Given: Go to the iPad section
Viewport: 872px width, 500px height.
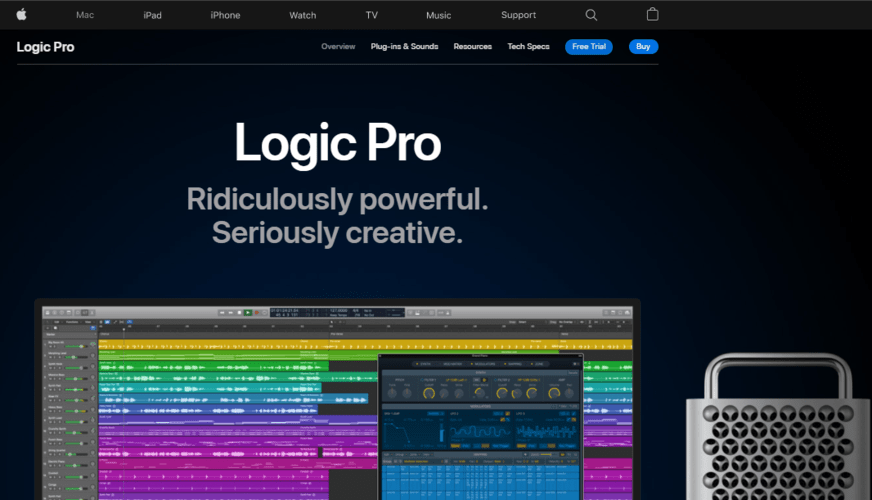Looking at the screenshot, I should [x=152, y=15].
